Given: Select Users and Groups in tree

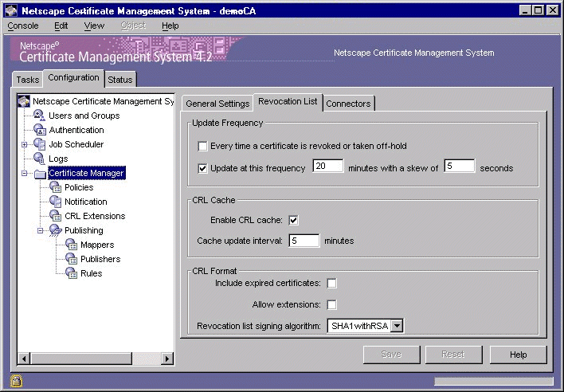Looking at the screenshot, I should coord(84,116).
